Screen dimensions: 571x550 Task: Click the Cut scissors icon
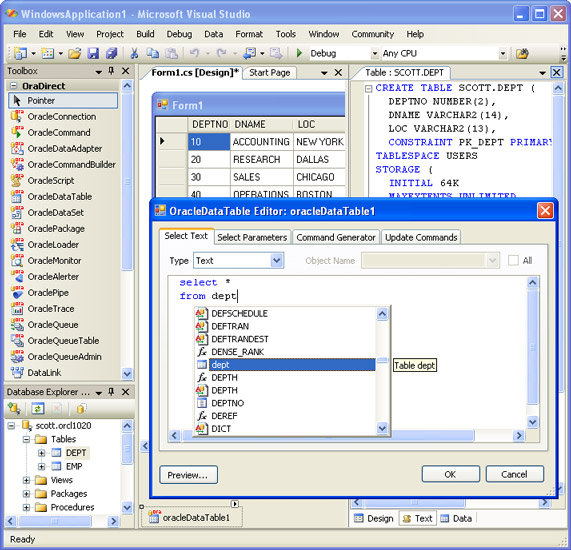134,54
